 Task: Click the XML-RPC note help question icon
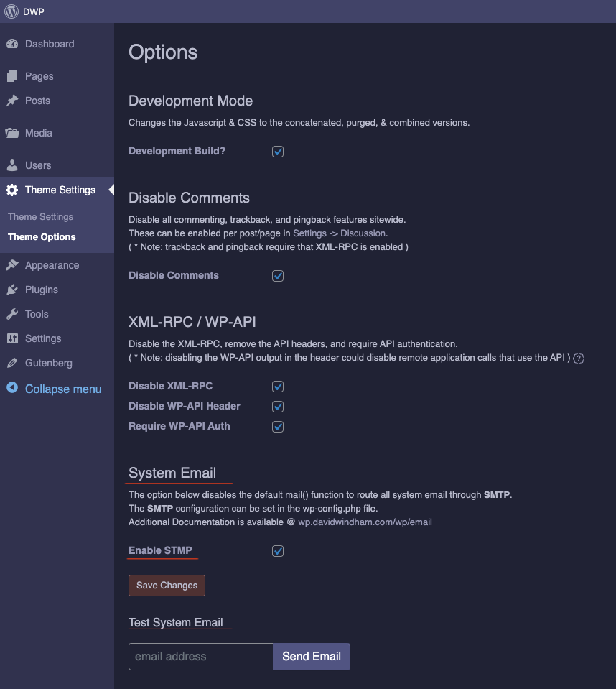(x=579, y=359)
